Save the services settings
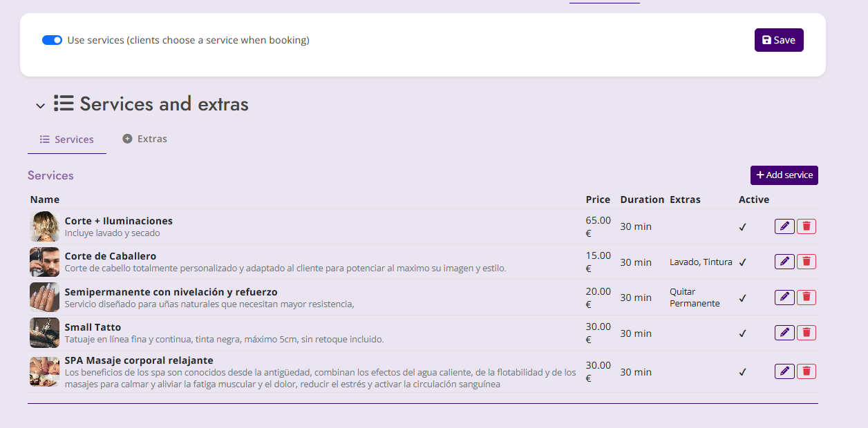 779,40
